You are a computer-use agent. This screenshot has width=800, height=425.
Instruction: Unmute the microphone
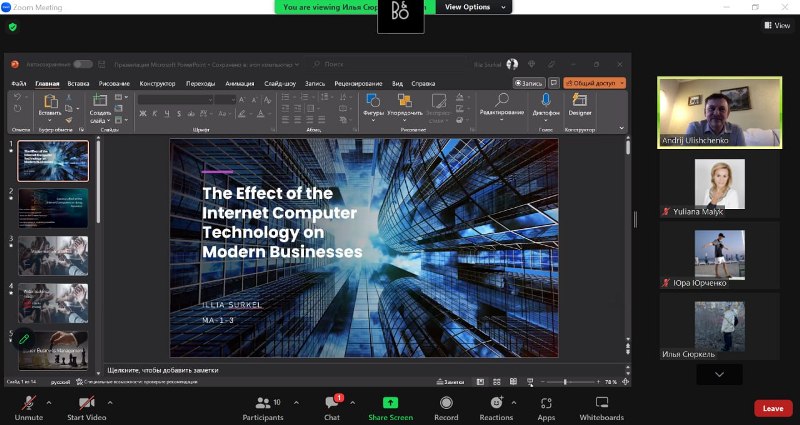tap(28, 402)
